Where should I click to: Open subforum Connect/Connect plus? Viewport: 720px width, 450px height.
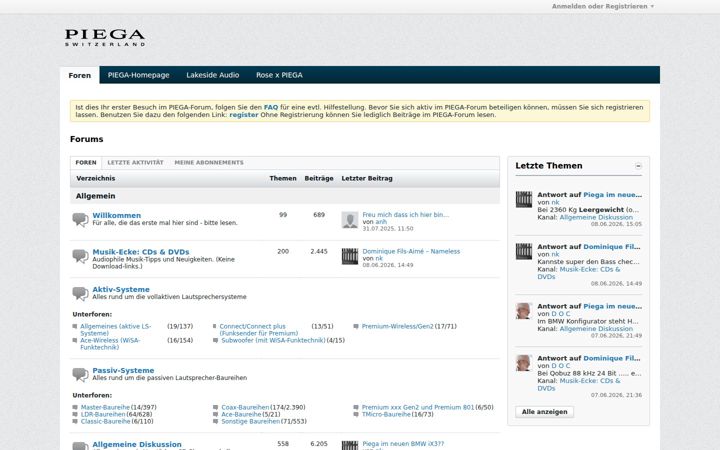pos(259,330)
